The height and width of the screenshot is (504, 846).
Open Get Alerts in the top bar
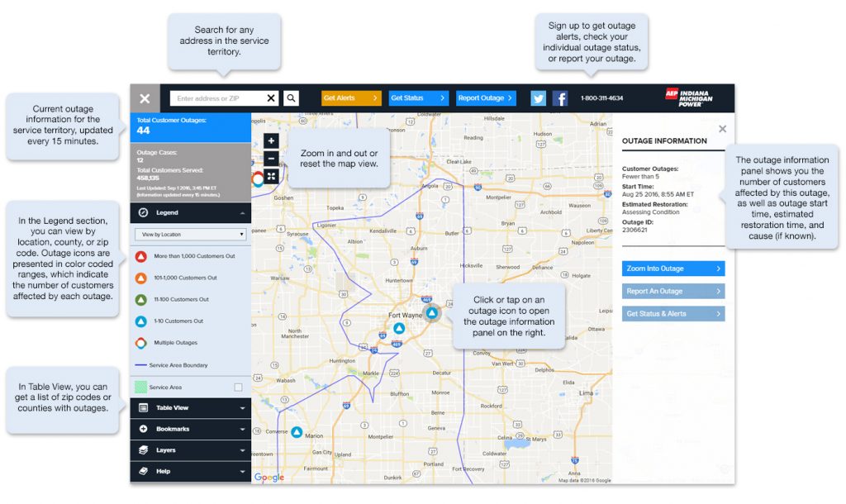tap(350, 97)
